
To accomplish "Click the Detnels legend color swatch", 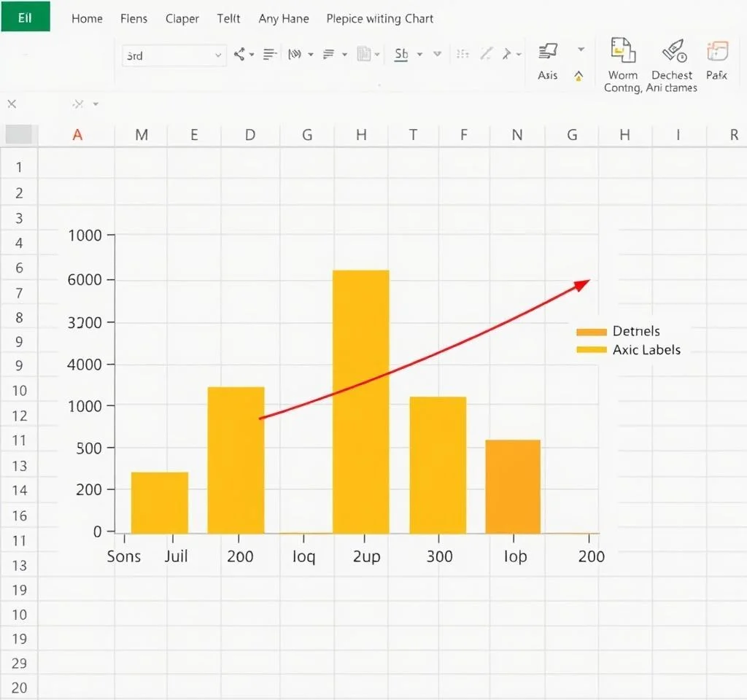I will point(591,332).
